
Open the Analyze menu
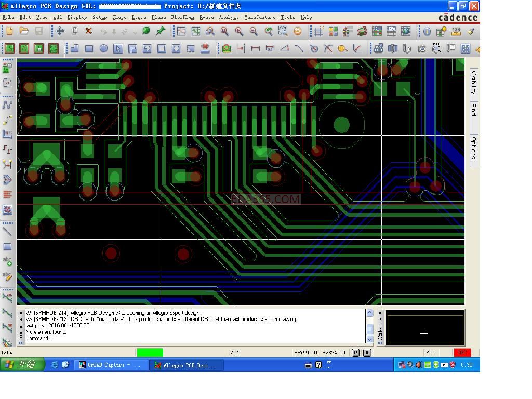(229, 17)
